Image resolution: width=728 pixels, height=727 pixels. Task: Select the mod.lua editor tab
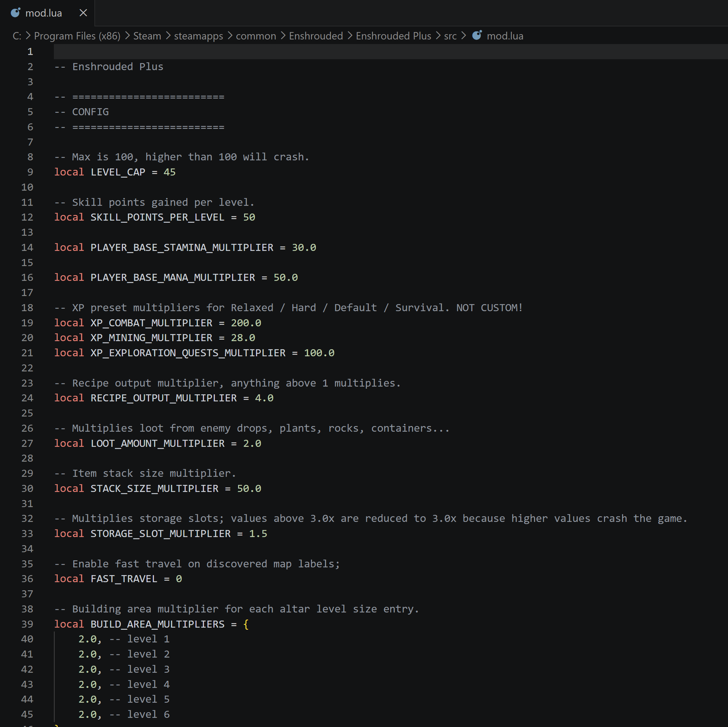point(47,13)
